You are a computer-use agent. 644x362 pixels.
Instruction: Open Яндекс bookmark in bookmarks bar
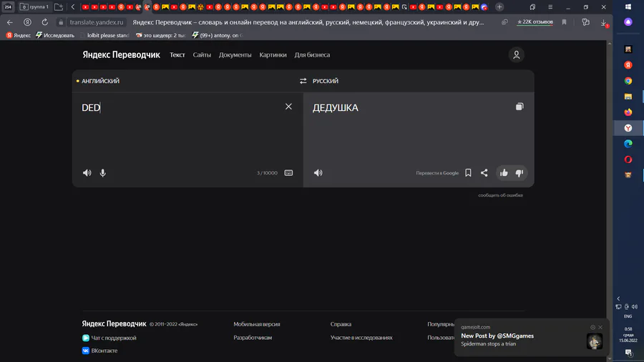(x=18, y=35)
